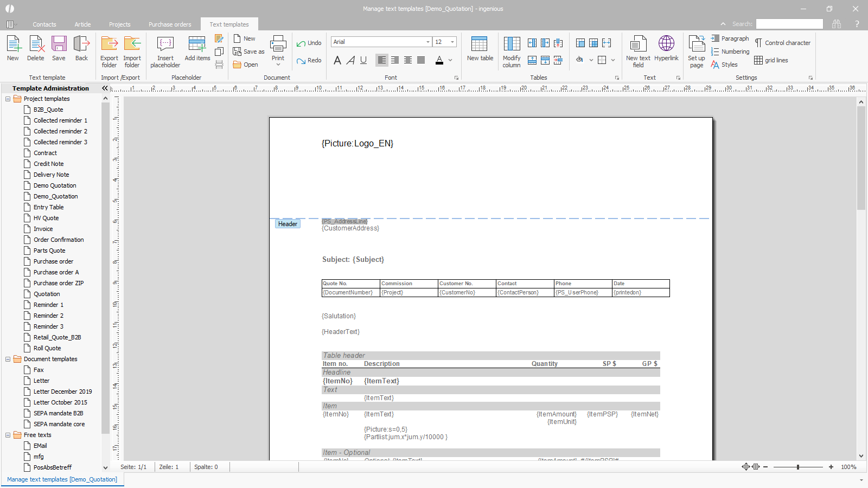Screen dimensions: 868x488
Task: Open the font name dropdown
Action: click(x=428, y=42)
